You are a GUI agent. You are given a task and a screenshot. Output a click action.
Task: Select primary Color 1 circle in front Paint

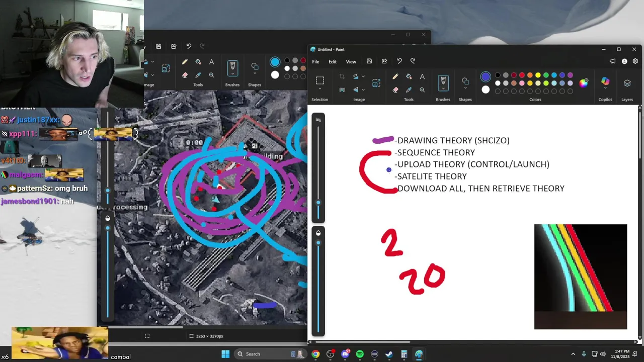coord(486,77)
